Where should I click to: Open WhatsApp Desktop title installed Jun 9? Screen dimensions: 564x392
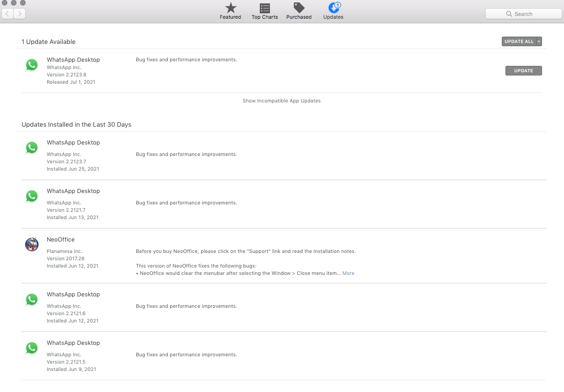pos(73,343)
